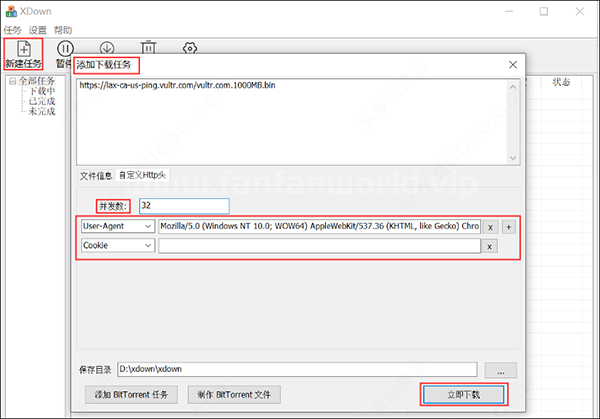
Task: Add a header row with plus button
Action: click(509, 227)
